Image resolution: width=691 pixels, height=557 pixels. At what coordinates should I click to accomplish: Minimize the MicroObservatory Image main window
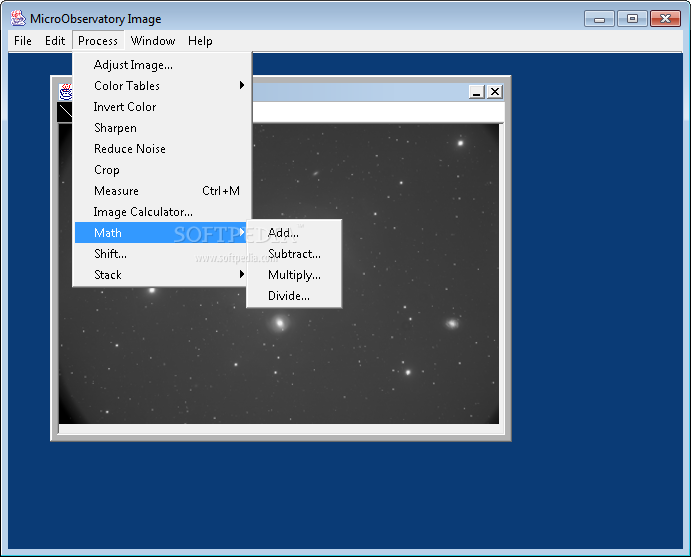(x=599, y=19)
